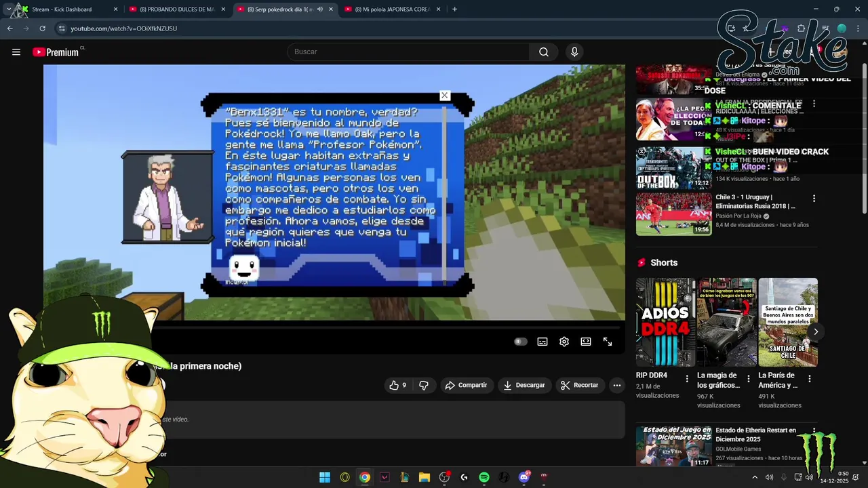The image size is (868, 488).
Task: Open OBS Studio from the taskbar
Action: pos(444,477)
